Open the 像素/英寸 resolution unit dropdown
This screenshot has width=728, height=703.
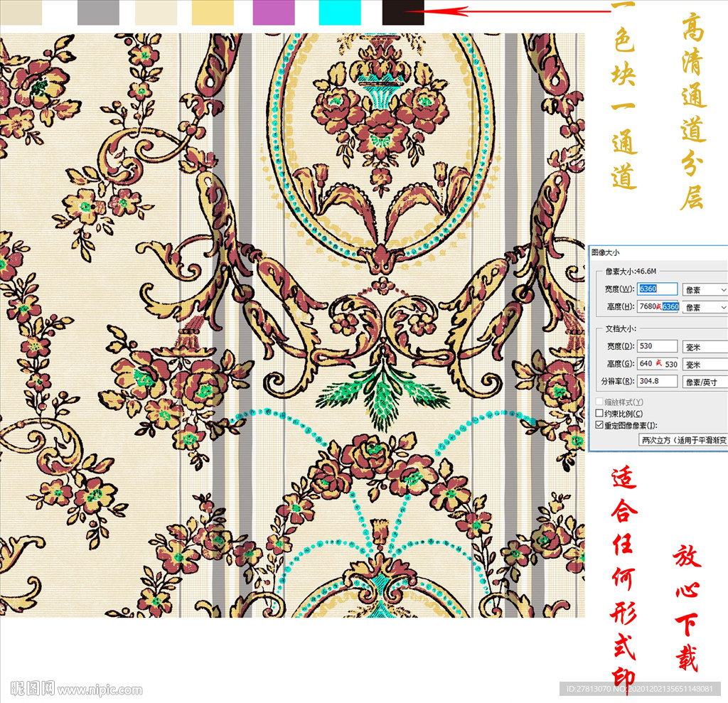(x=705, y=382)
